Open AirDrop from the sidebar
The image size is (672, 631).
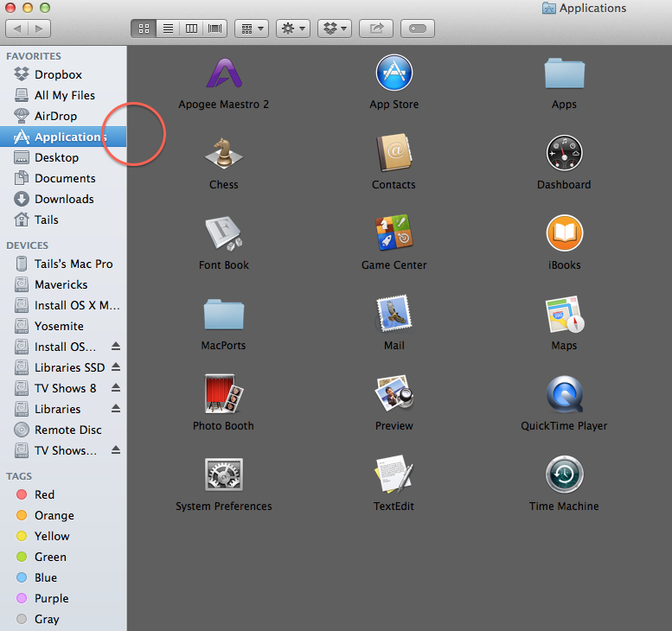(63, 116)
